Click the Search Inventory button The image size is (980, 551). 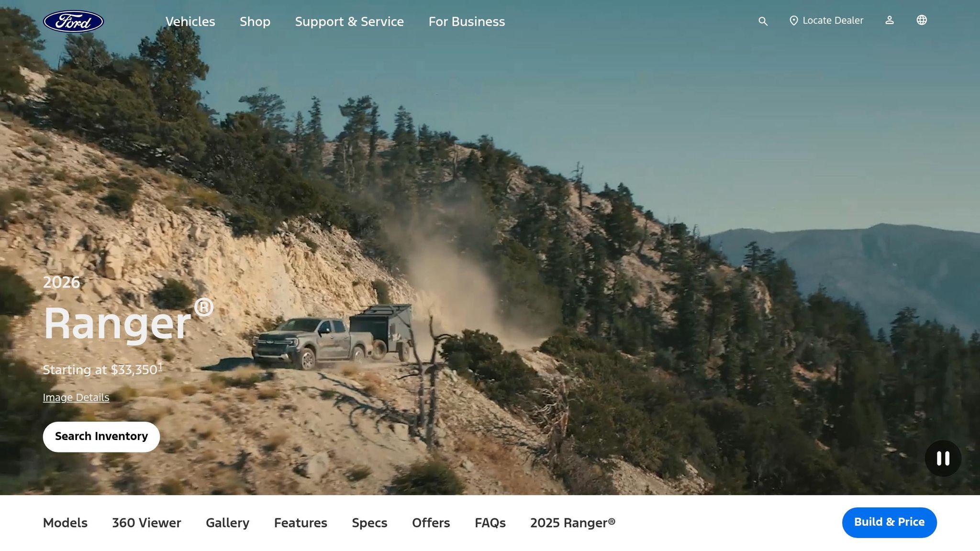tap(101, 437)
